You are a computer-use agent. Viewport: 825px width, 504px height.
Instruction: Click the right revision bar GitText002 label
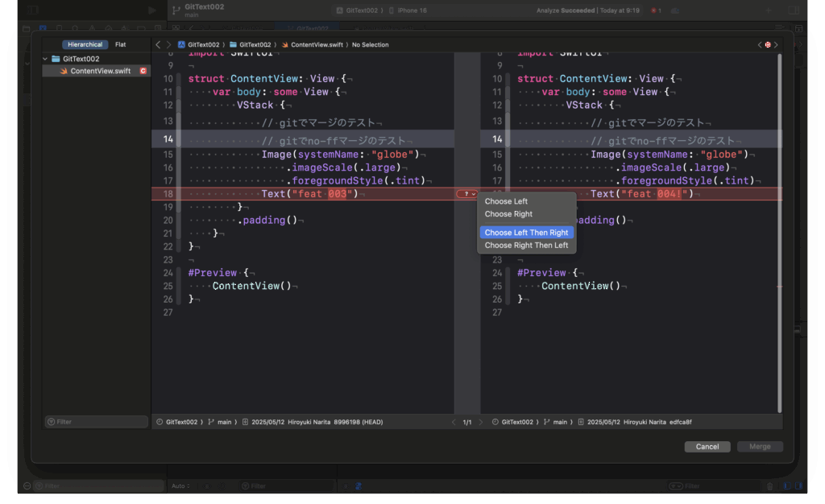coord(517,422)
